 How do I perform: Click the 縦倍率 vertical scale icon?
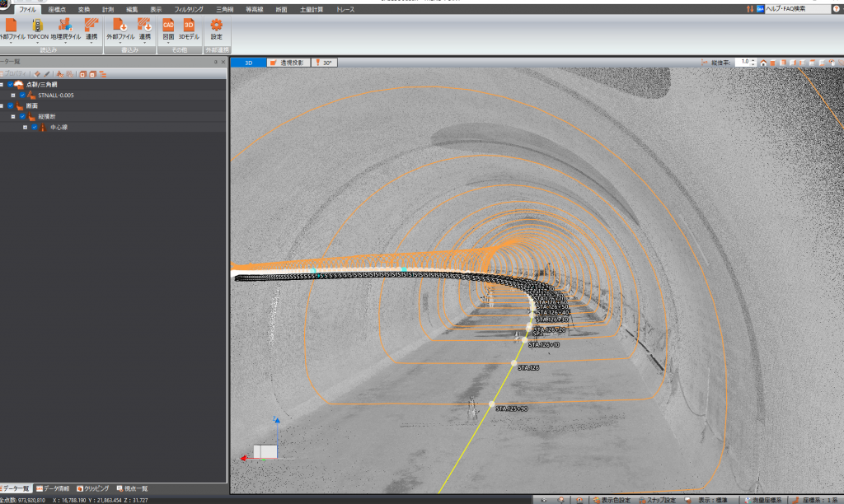tap(705, 63)
